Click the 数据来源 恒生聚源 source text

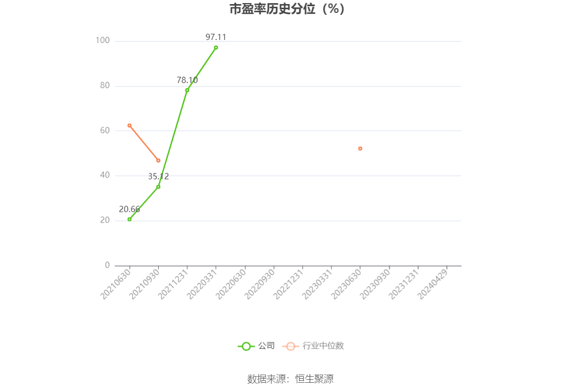point(291,379)
